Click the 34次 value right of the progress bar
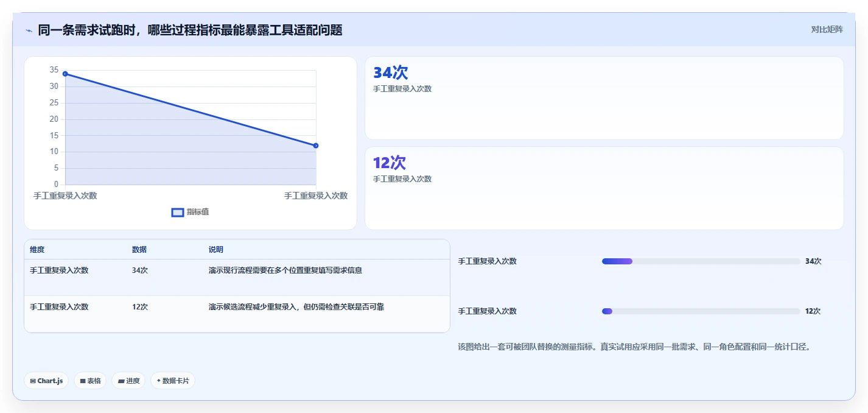The image size is (868, 413). coord(813,261)
